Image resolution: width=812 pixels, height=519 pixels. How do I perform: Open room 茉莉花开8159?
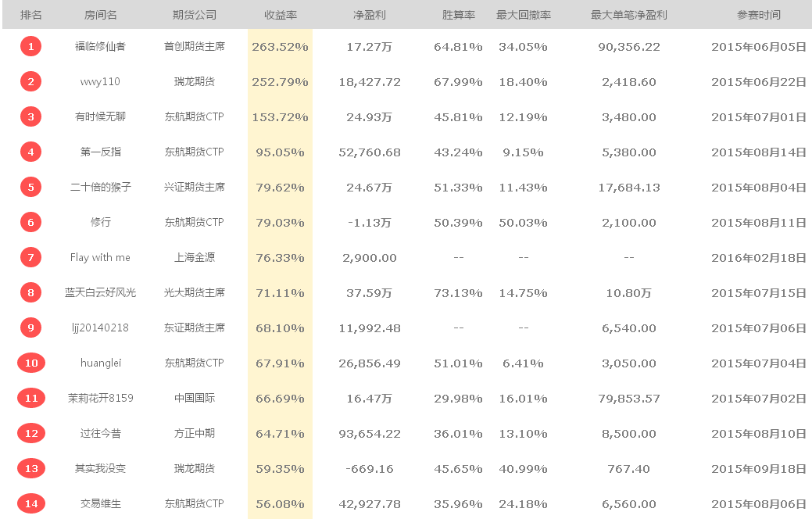pos(101,399)
